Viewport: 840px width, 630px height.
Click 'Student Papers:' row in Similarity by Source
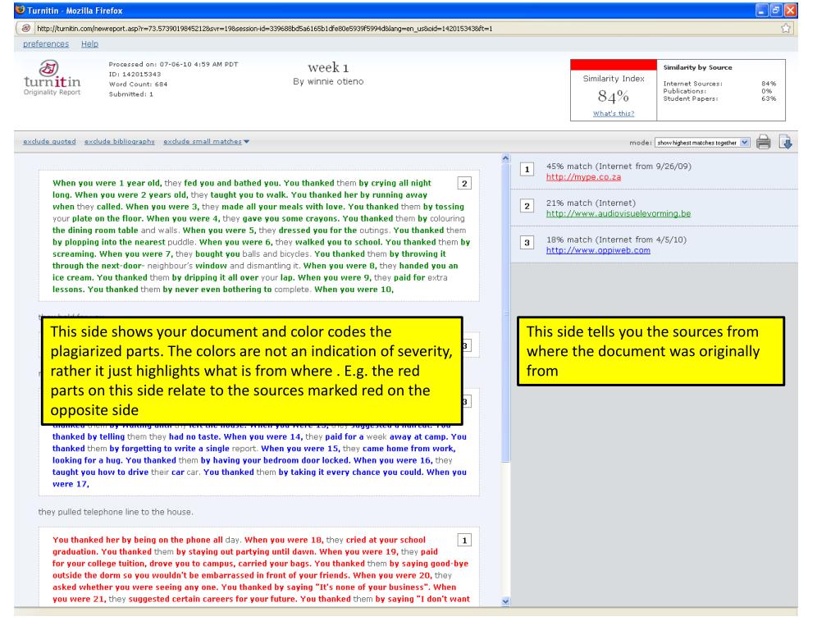click(x=719, y=98)
